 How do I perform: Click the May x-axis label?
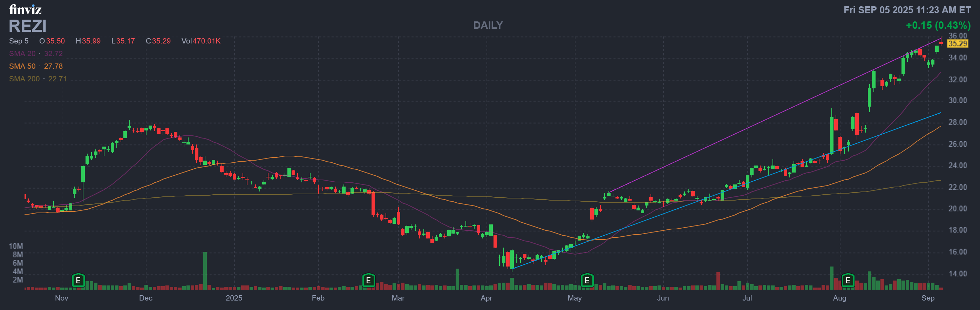click(574, 298)
